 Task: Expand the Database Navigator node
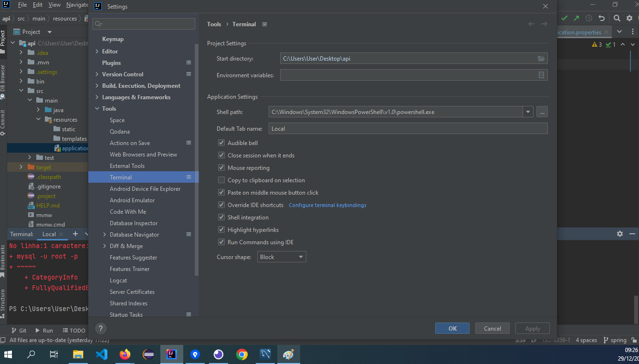pos(105,235)
